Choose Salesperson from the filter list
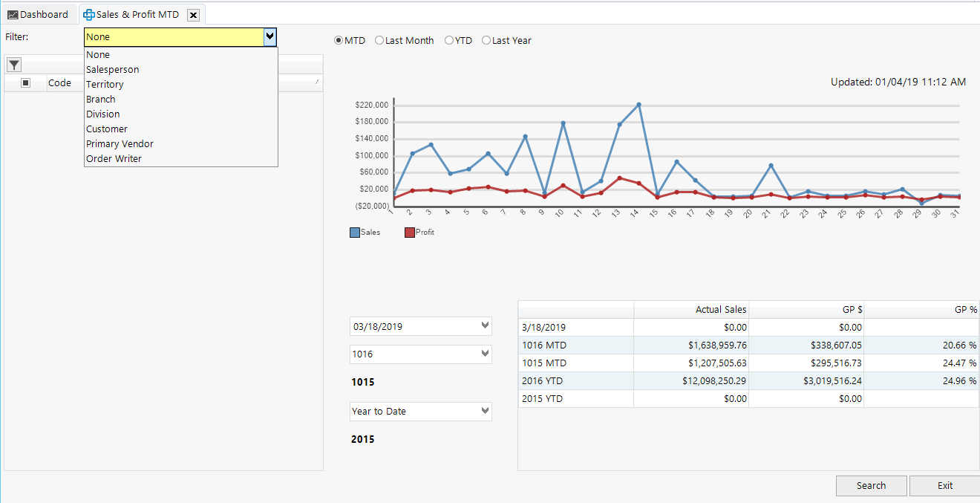 tap(112, 69)
